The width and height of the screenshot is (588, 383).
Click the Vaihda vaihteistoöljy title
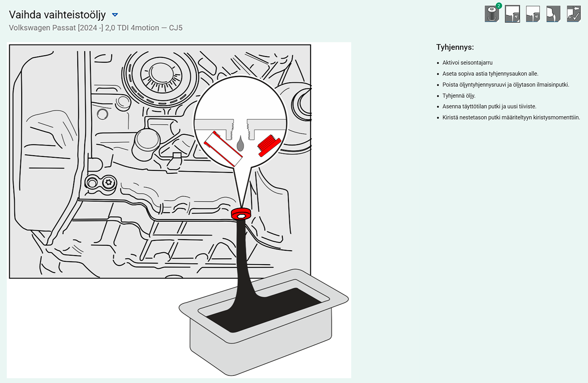tap(57, 15)
